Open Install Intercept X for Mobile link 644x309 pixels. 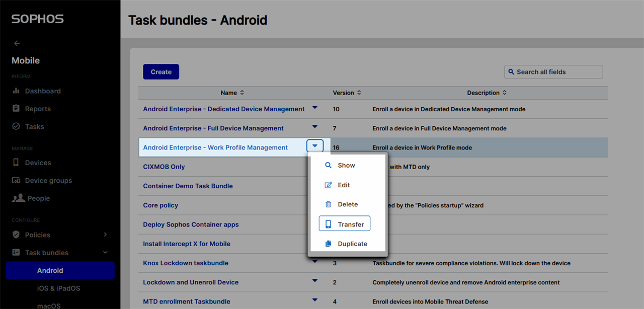(187, 244)
